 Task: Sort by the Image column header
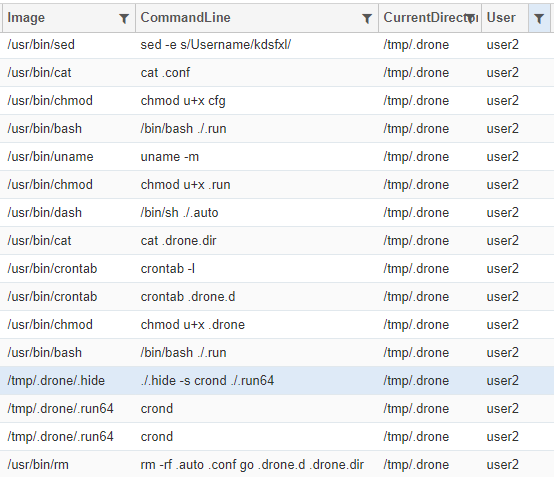click(x=26, y=18)
